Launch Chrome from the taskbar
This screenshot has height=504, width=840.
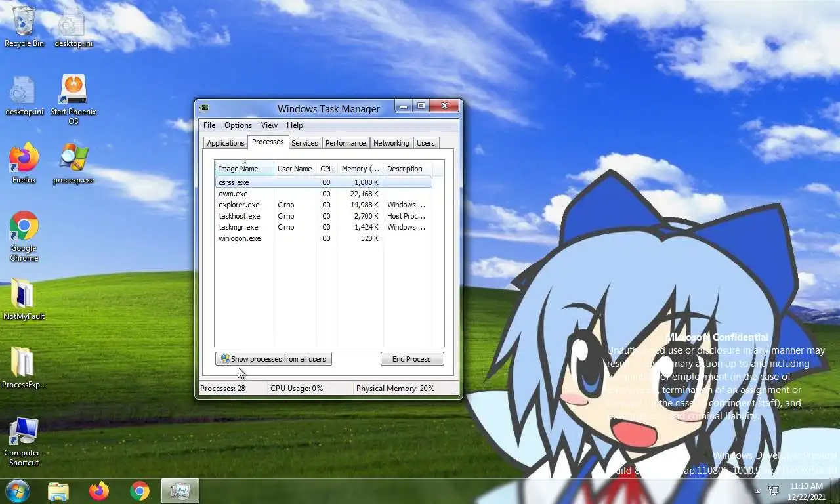(x=140, y=491)
